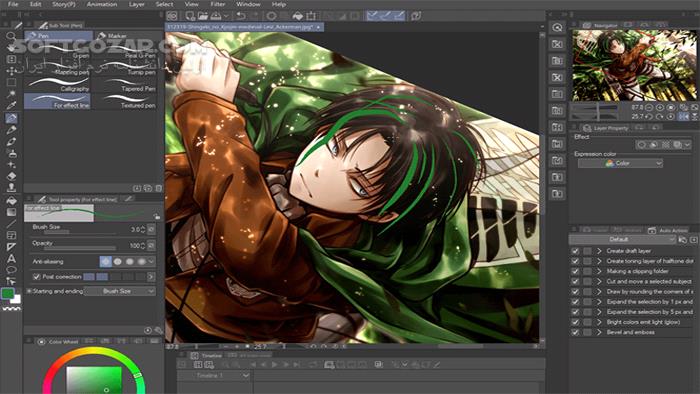Click the top magnifier icon in side strip
700x394 pixels.
click(x=557, y=28)
